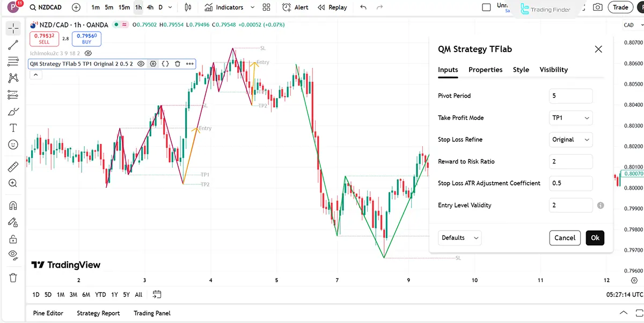Open the Take Profit Mode dropdown
The height and width of the screenshot is (323, 644).
570,118
